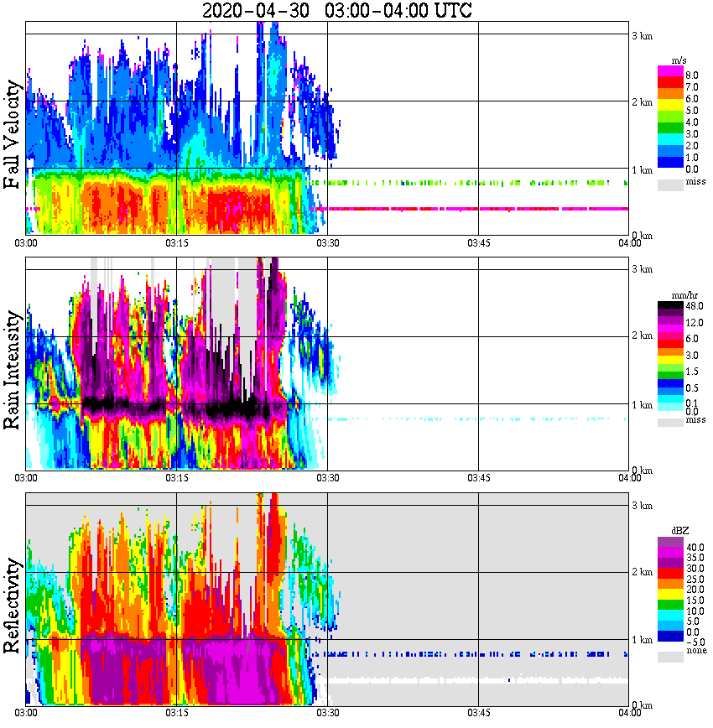713x728 pixels.
Task: Select the red swatch in the dBZ legend
Action: (670, 574)
